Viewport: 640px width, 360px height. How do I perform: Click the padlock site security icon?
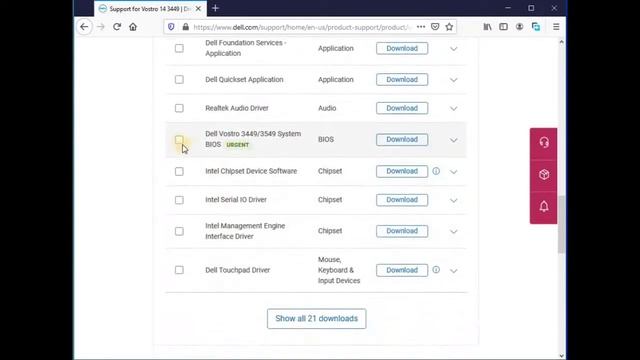click(186, 27)
